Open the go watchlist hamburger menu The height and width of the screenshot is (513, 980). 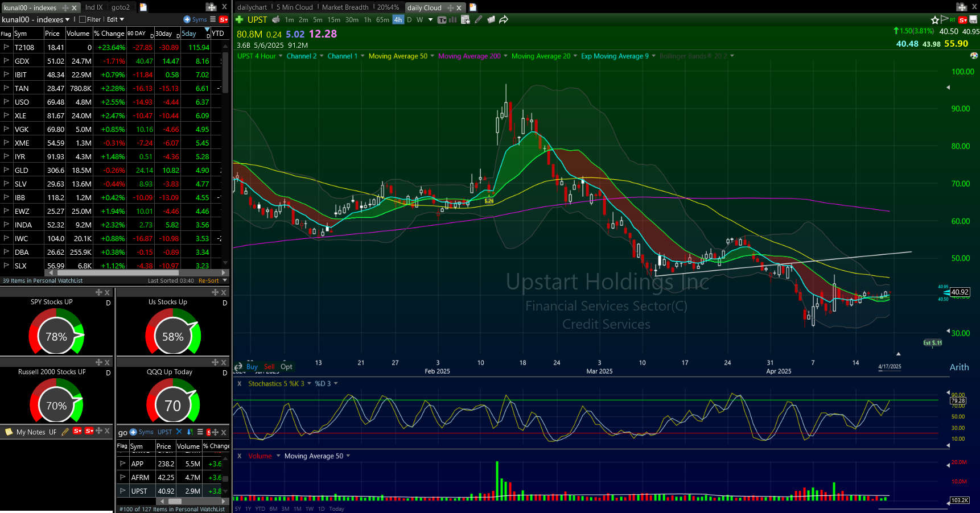tap(200, 432)
